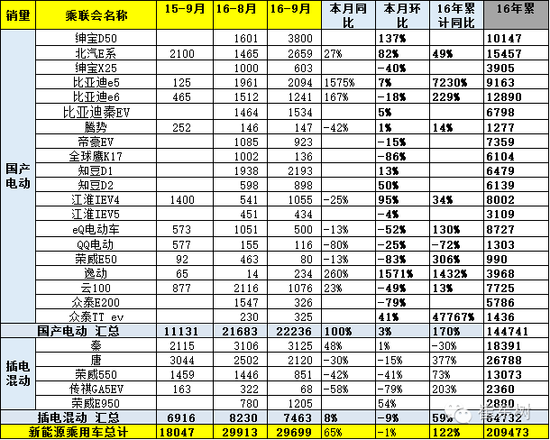Select the 7463 plug-in hybrid subtotal cell
The image size is (550, 440).
tap(294, 418)
